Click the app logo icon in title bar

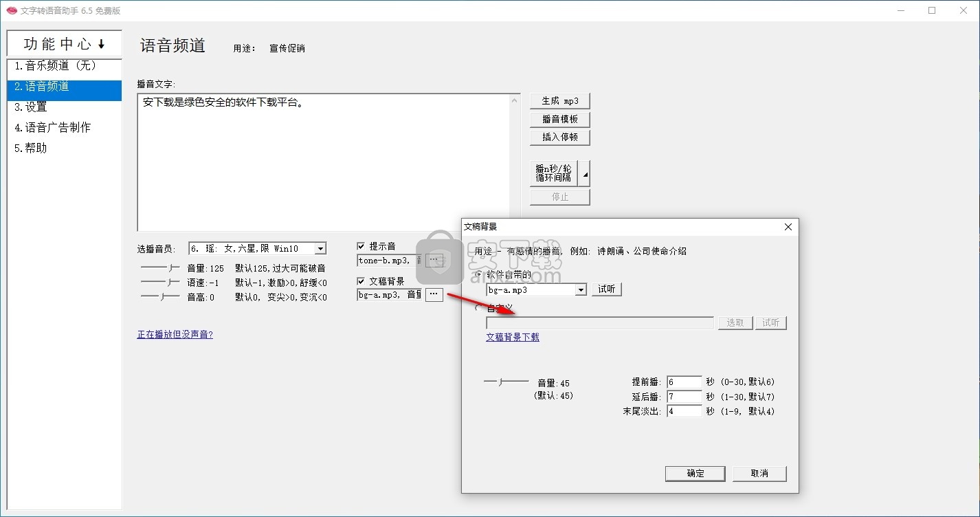pyautogui.click(x=11, y=10)
